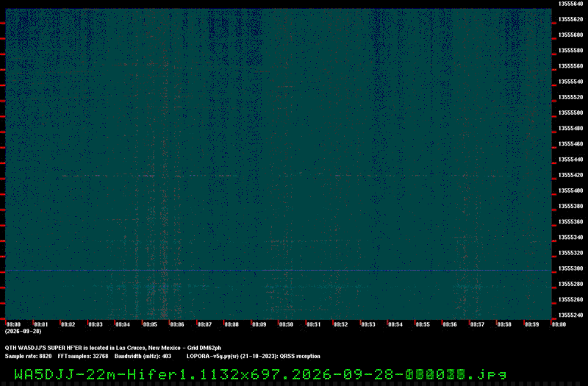Select the Sample rate: 8820 text
This screenshot has height=386, width=588.
click(28, 356)
